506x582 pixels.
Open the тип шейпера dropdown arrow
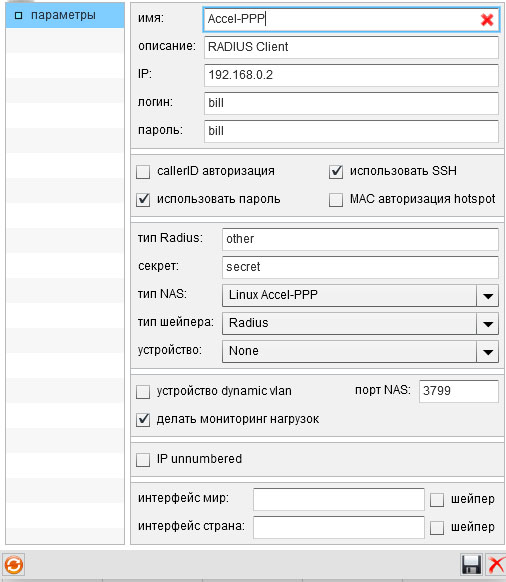coord(487,323)
